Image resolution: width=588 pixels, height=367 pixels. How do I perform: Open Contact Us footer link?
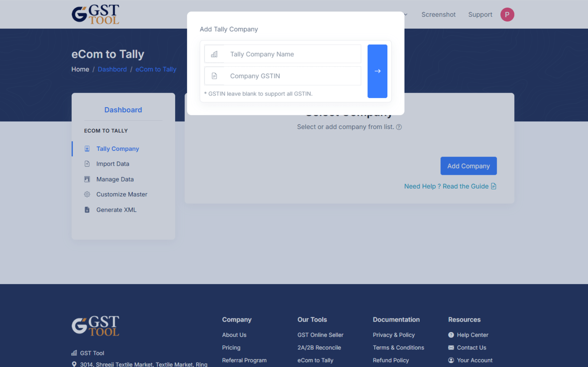point(471,348)
